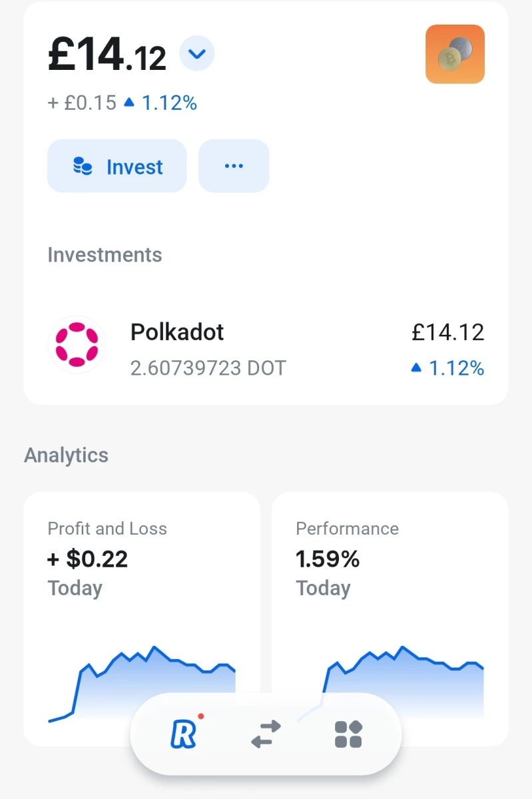Tap the £14.12 total balance

107,54
